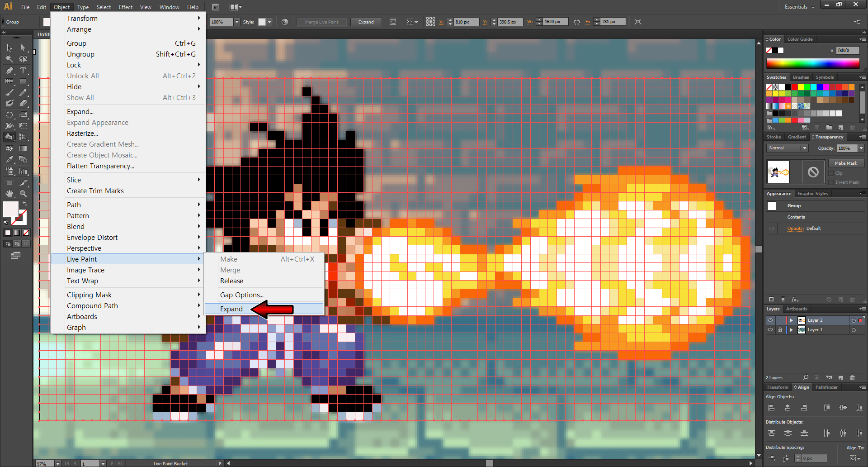Select the Mesh tool

[x=9, y=148]
